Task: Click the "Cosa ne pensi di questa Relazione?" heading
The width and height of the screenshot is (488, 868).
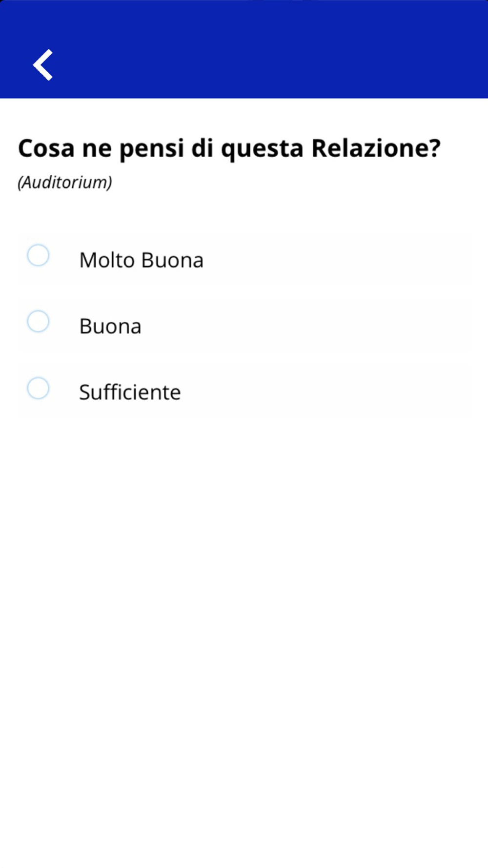Action: coord(229,148)
